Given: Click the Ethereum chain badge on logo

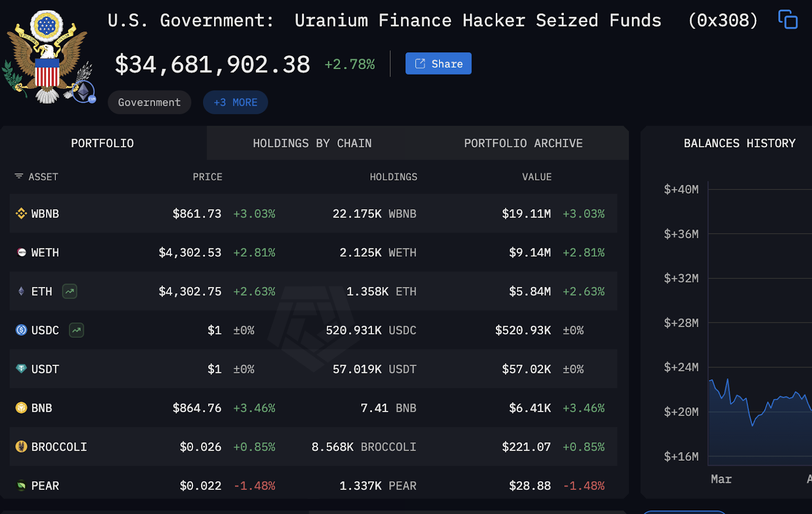Looking at the screenshot, I should pos(84,92).
